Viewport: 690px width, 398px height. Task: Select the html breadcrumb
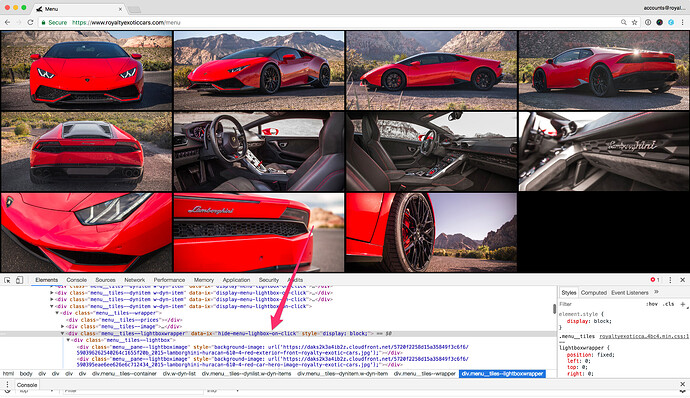point(8,374)
